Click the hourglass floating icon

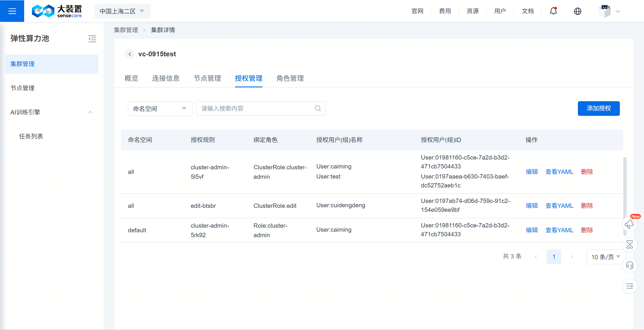coord(629,245)
